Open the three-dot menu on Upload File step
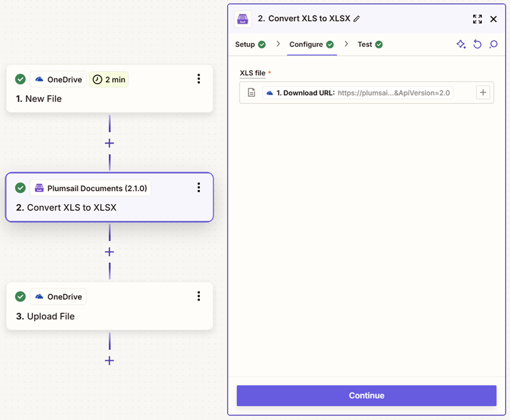 (x=199, y=296)
